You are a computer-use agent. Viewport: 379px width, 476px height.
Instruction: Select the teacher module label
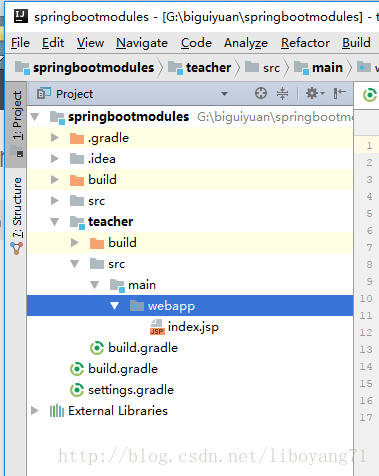[x=111, y=222]
